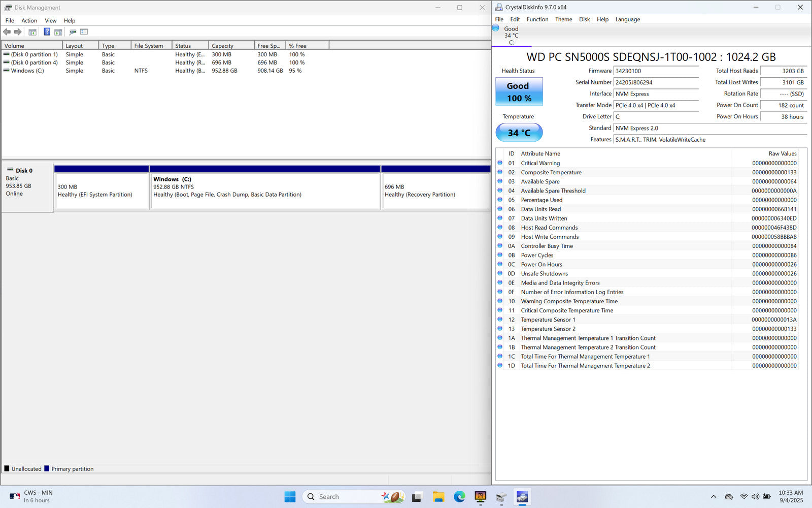Open File Explorer from the taskbar
This screenshot has height=508, width=812.
tap(438, 497)
